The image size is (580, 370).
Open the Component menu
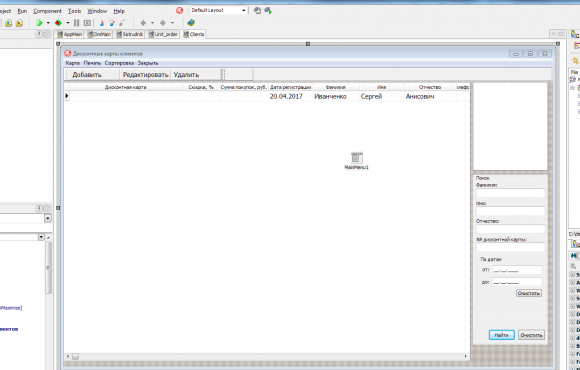pos(47,11)
